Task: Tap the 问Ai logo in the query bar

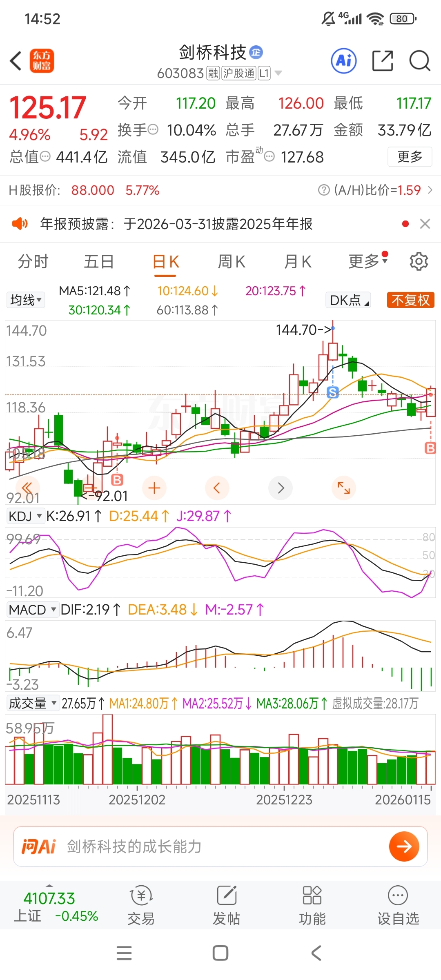Action: [x=38, y=846]
